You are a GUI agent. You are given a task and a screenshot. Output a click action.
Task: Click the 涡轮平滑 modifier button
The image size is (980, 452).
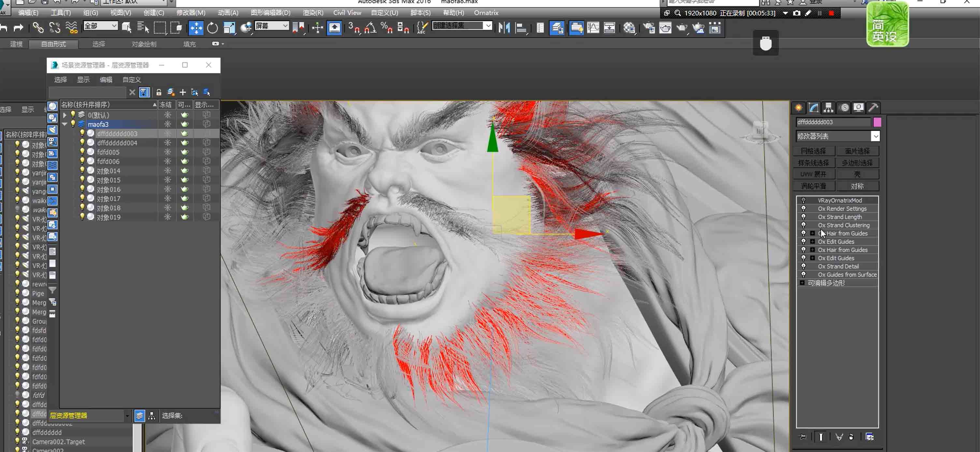[x=814, y=186]
